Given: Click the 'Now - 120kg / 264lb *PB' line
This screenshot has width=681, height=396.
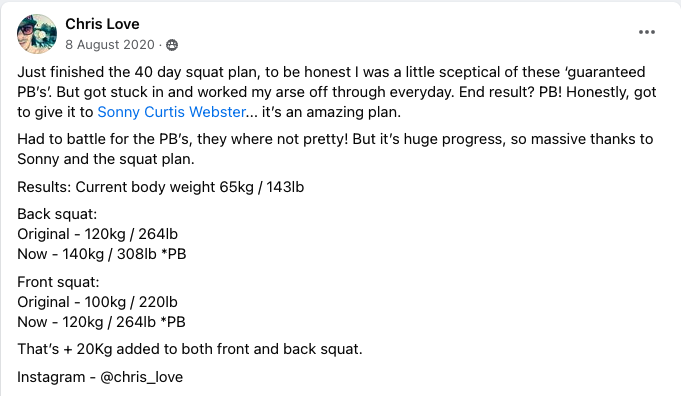Looking at the screenshot, I should 101,322.
